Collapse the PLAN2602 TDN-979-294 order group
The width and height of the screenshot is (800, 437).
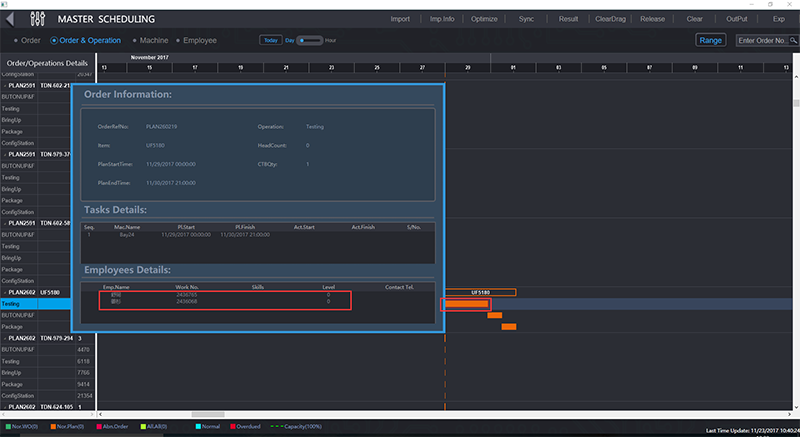[5, 338]
